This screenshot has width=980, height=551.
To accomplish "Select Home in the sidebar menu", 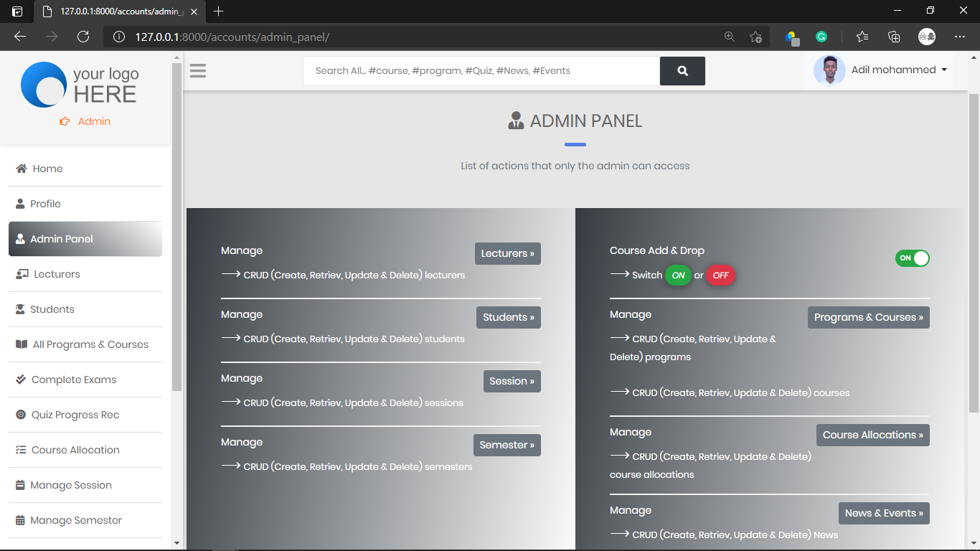I will (85, 169).
